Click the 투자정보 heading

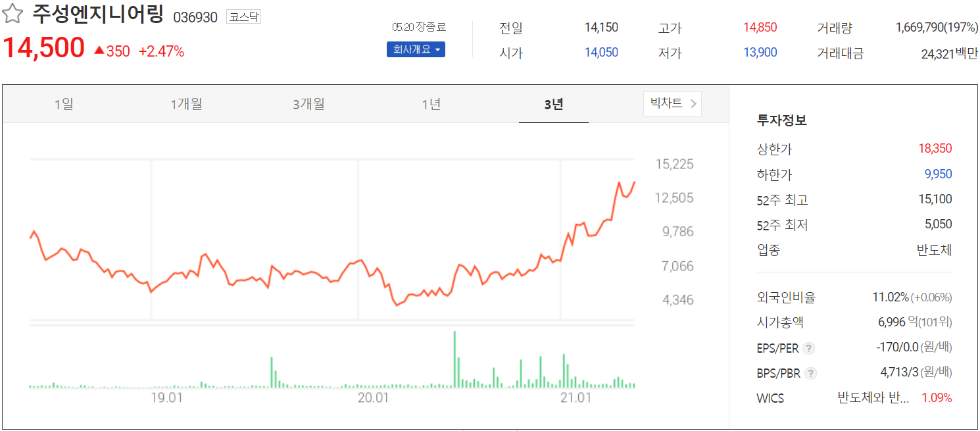pyautogui.click(x=782, y=120)
